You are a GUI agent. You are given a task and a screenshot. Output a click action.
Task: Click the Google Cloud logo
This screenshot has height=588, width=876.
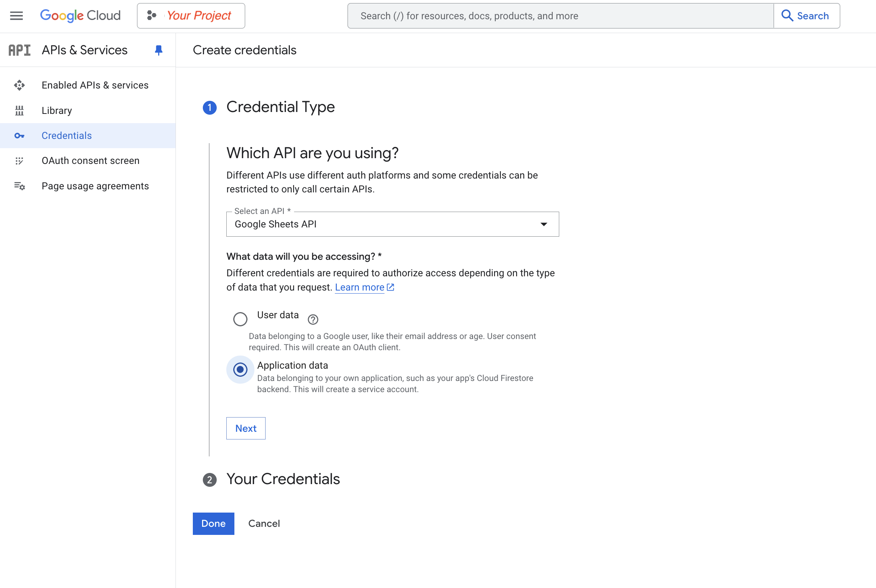80,16
